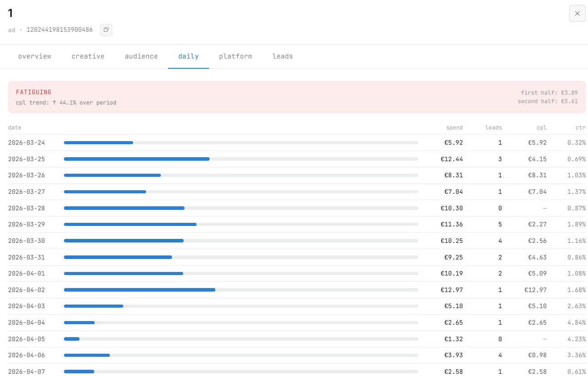Click the €1.32 spend value

tap(454, 339)
